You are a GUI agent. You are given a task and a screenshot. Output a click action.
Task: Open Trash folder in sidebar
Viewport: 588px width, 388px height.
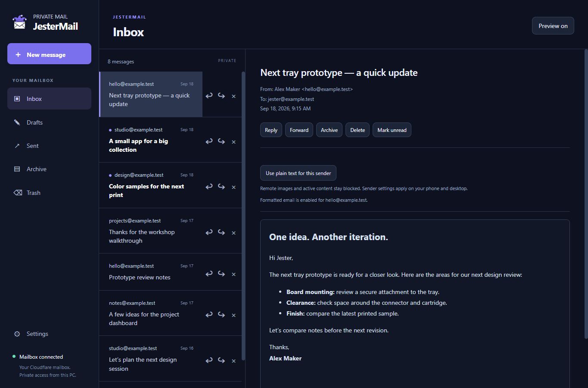click(x=49, y=193)
